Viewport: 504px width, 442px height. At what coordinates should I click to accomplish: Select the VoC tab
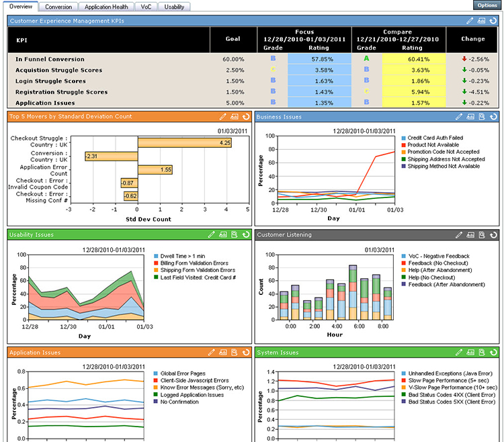click(x=146, y=6)
